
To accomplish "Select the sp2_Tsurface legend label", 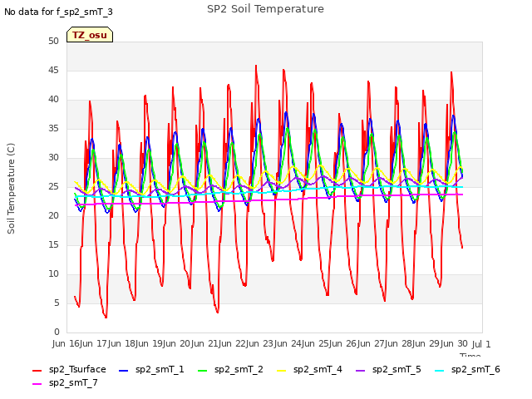I will 77,369.
